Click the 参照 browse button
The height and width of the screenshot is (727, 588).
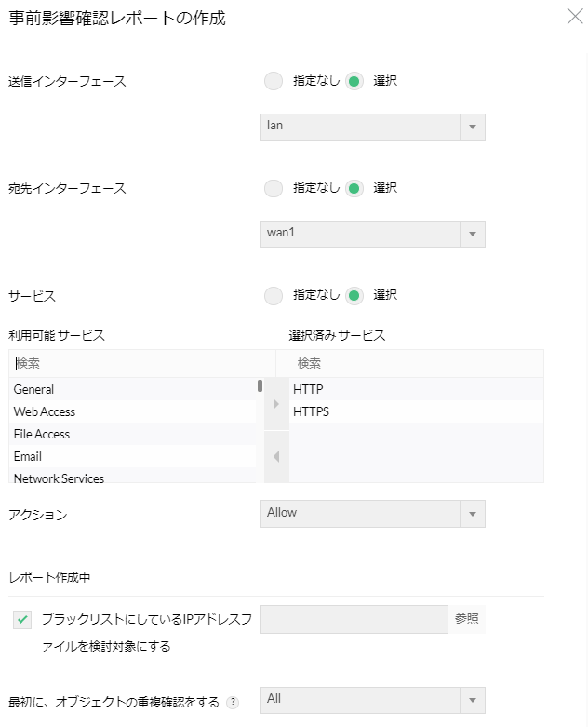tap(467, 620)
